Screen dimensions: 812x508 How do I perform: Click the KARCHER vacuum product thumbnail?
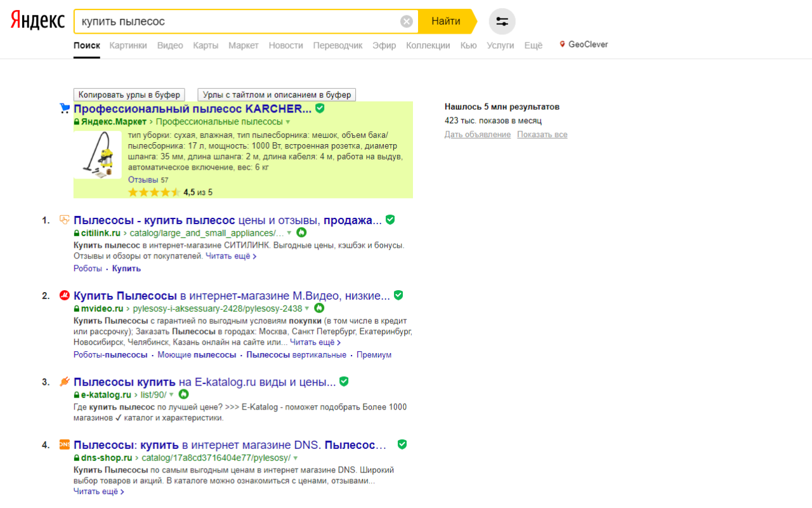(x=97, y=154)
